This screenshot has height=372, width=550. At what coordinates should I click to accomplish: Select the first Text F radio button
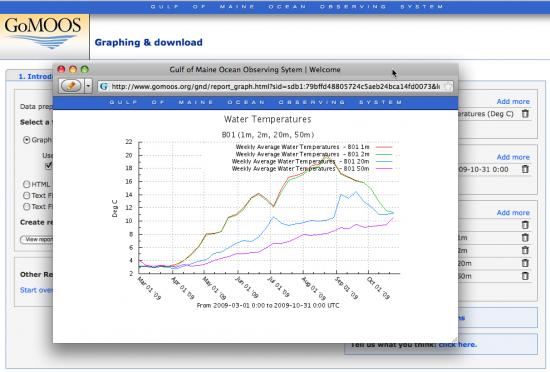(x=26, y=195)
